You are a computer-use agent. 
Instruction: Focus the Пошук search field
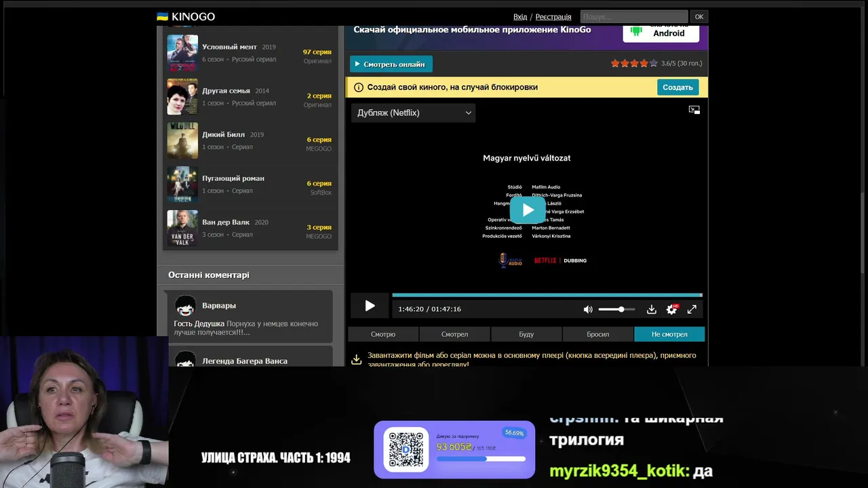(634, 17)
